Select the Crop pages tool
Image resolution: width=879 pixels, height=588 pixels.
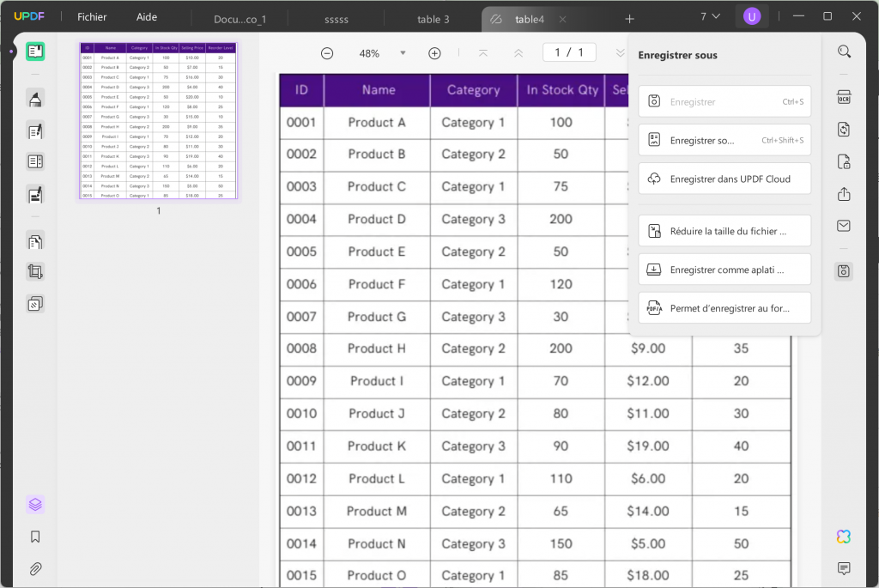tap(34, 272)
